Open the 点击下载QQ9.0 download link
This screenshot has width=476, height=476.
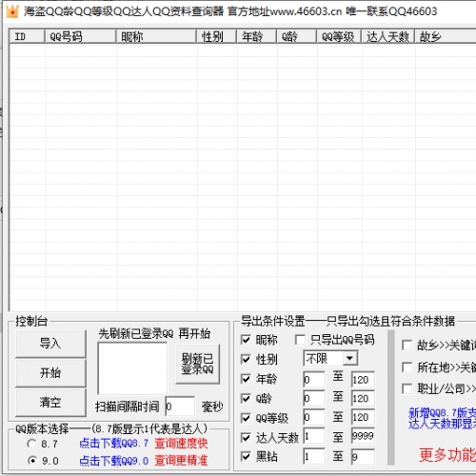(x=113, y=461)
